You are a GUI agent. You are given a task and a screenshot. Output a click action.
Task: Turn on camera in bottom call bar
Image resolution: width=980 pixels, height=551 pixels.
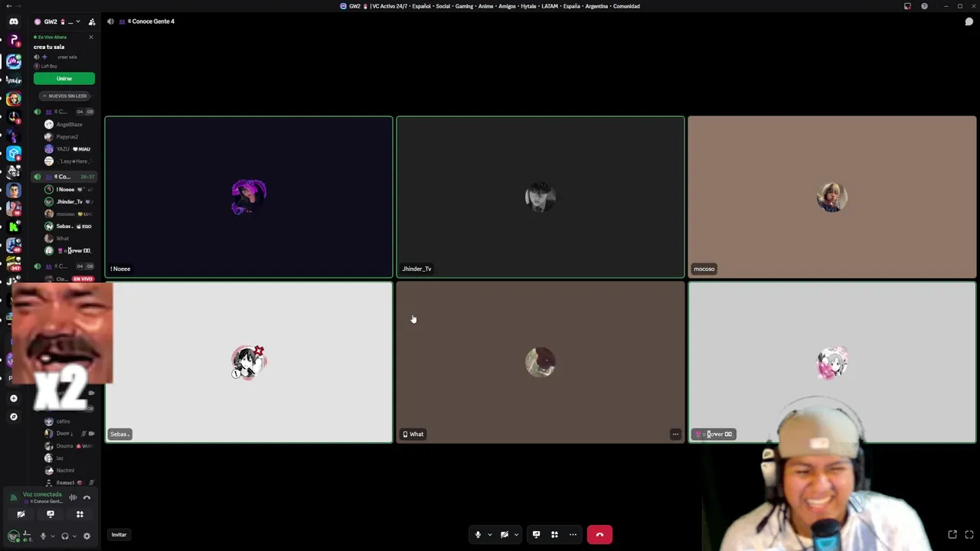click(505, 534)
